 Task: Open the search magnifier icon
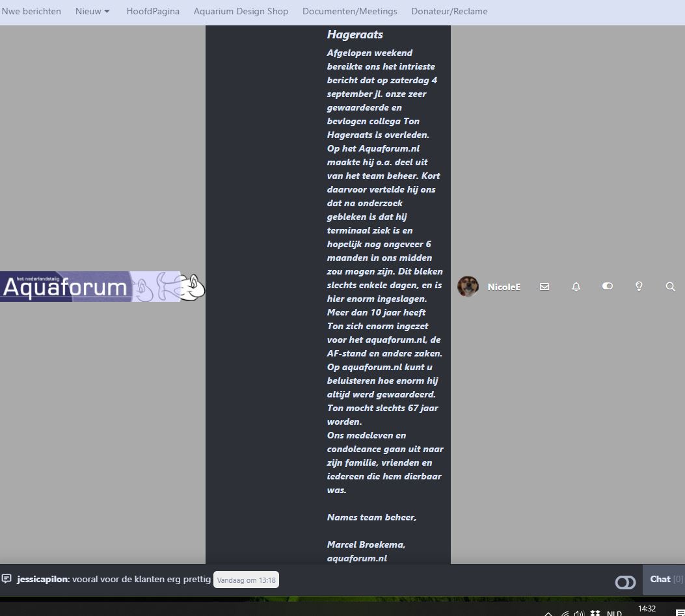[x=671, y=286]
